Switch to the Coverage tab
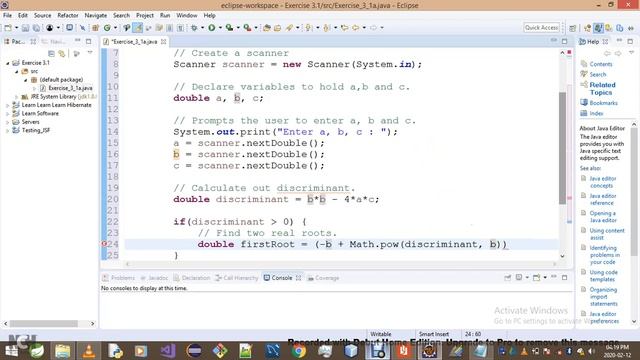This screenshot has height=360, width=640. click(323, 278)
